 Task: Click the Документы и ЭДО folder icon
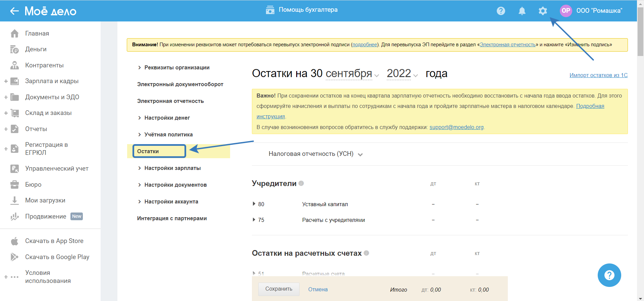pos(14,97)
